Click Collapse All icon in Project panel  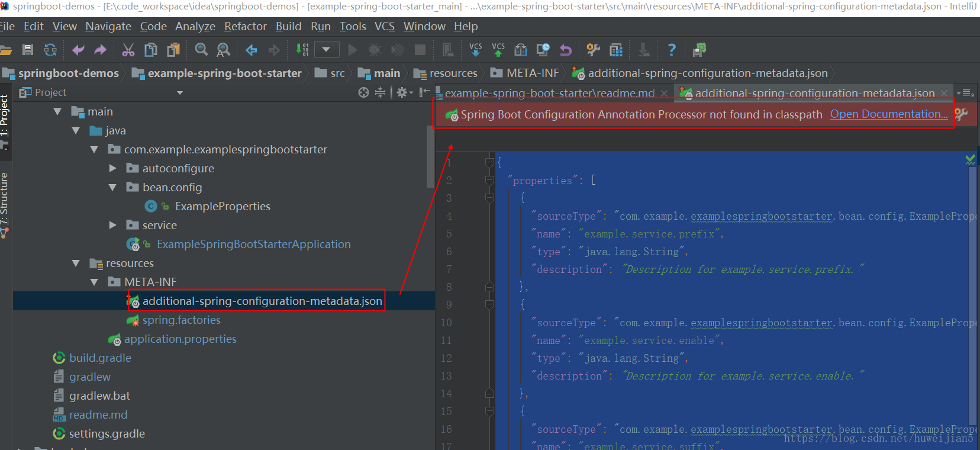381,92
